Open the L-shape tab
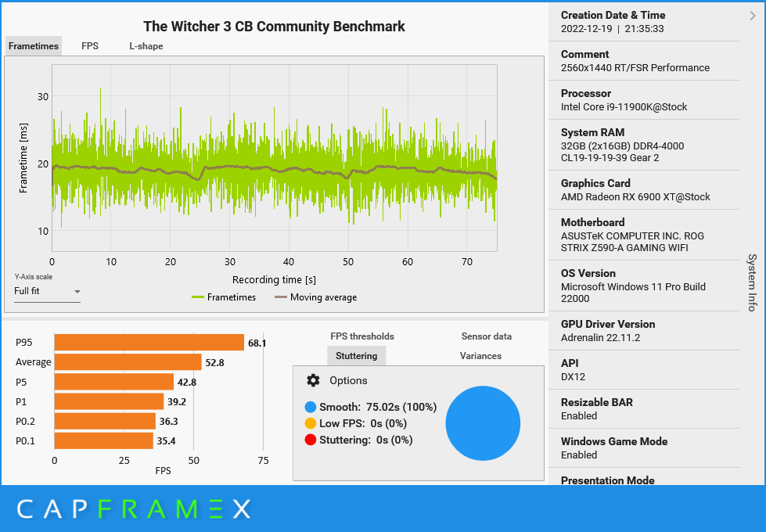Viewport: 766px width, 532px height. tap(146, 46)
